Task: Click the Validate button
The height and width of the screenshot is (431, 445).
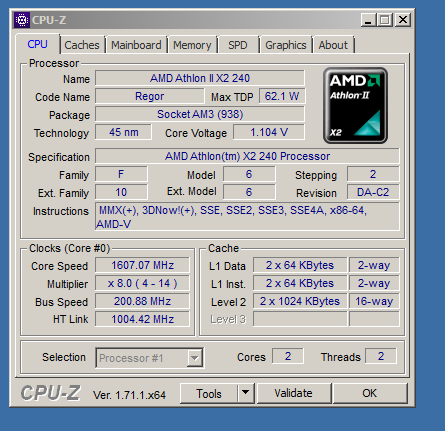Action: coord(294,393)
